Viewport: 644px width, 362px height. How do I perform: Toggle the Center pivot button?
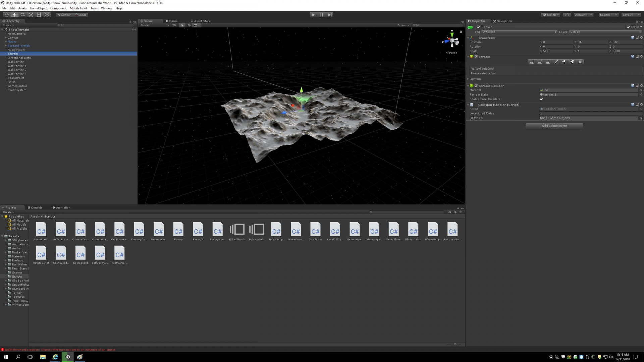coord(64,15)
